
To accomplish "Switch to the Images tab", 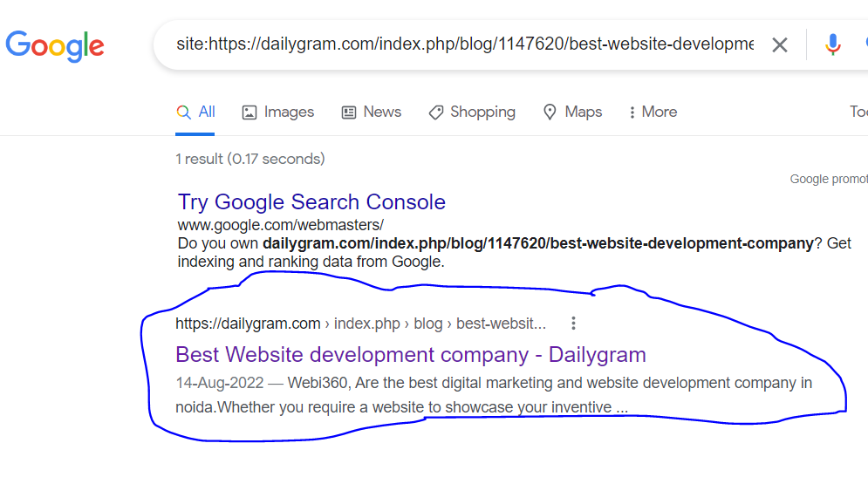I will (278, 112).
